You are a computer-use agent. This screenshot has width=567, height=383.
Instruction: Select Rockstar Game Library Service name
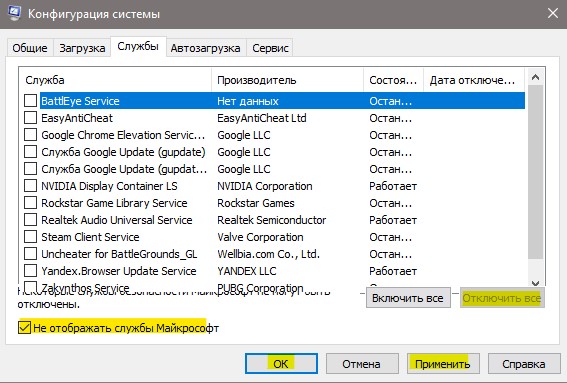pyautogui.click(x=114, y=203)
